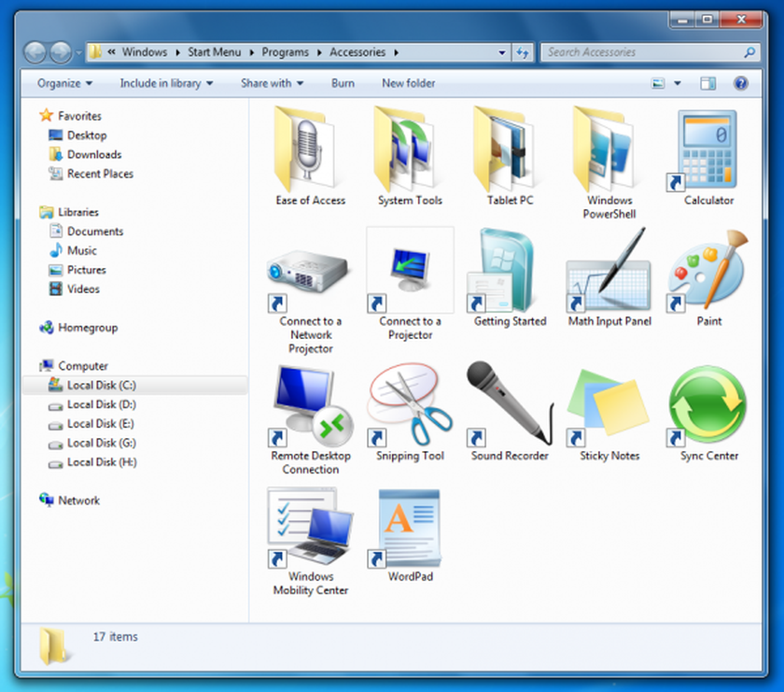784x692 pixels.
Task: Click the WordPad shortcut icon
Action: (x=411, y=526)
